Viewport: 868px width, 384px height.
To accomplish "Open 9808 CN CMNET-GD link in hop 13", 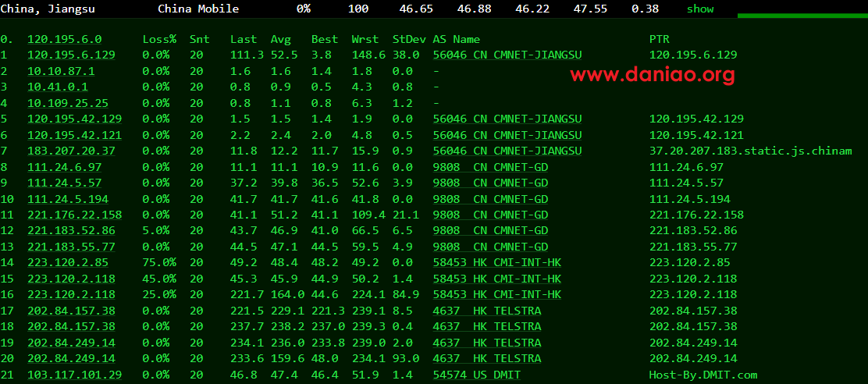I will (490, 247).
